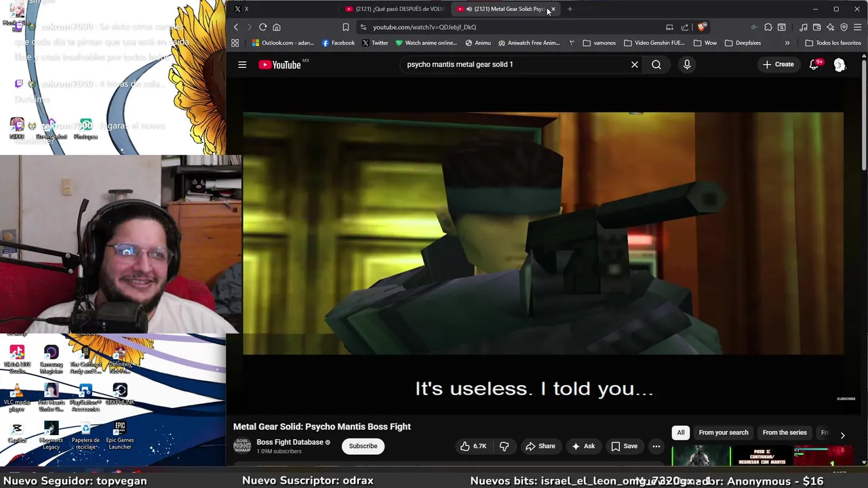The image size is (868, 488).
Task: Open Twitter bookmark
Action: pyautogui.click(x=375, y=43)
